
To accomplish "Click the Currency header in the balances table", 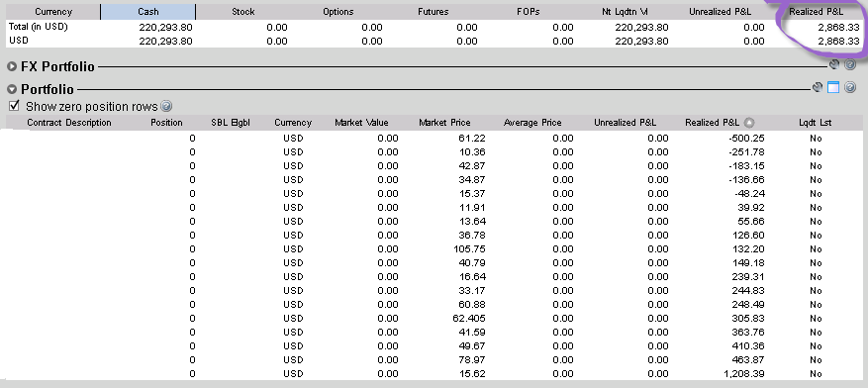I will tap(53, 12).
